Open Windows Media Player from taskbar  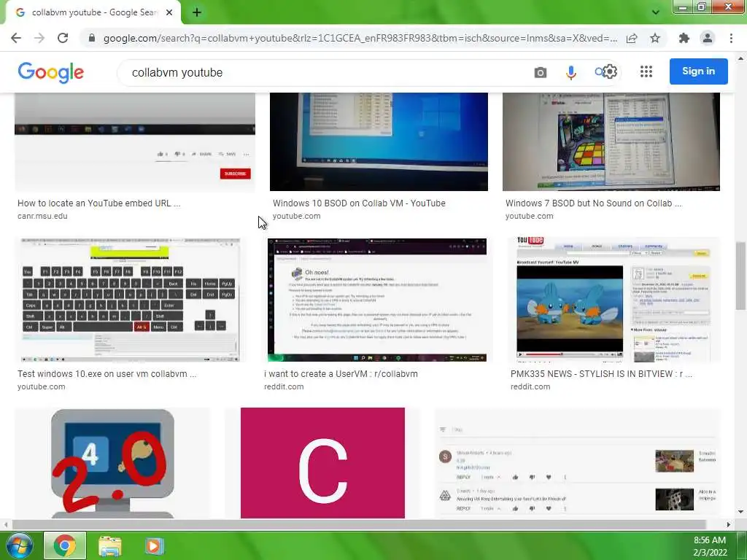coord(154,545)
